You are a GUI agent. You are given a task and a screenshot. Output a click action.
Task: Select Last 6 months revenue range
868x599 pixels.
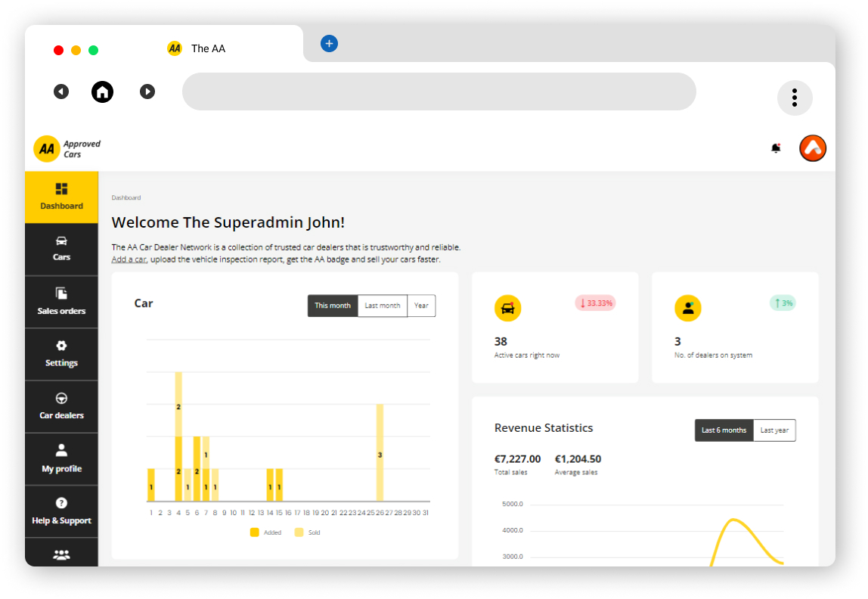(x=724, y=430)
